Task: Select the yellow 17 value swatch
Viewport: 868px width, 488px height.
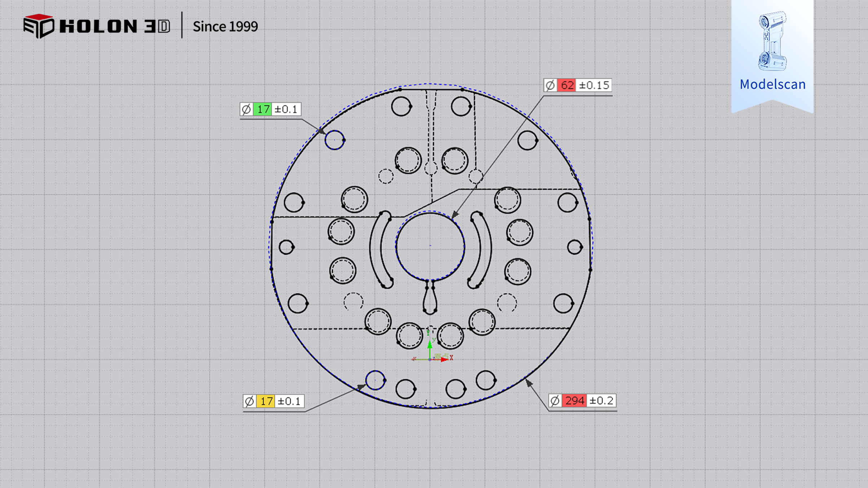Action: (x=266, y=401)
